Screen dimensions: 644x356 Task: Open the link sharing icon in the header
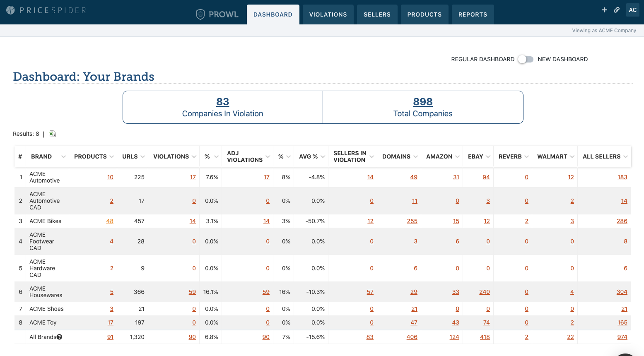[x=617, y=10]
